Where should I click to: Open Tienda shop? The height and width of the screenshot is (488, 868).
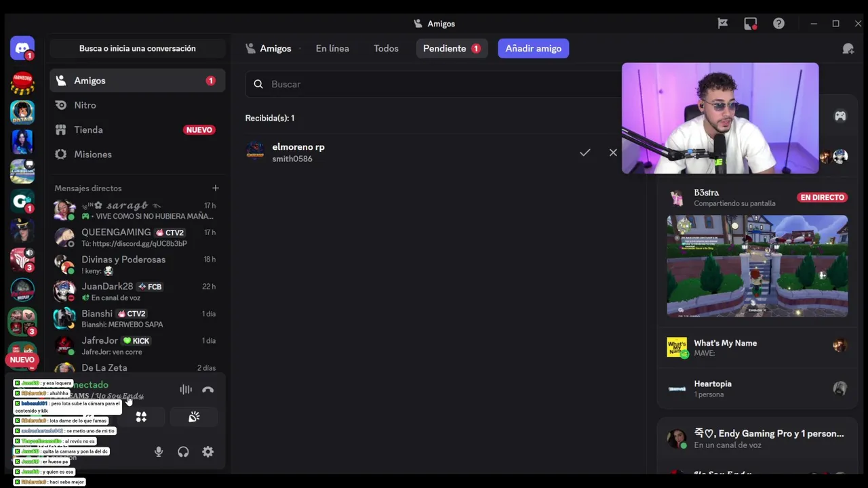click(137, 129)
